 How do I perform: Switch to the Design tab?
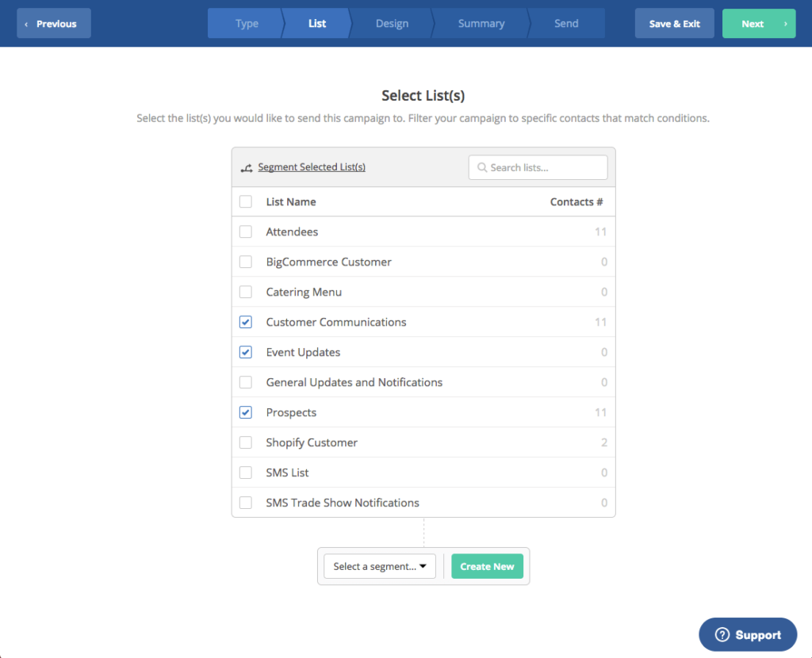tap(392, 23)
